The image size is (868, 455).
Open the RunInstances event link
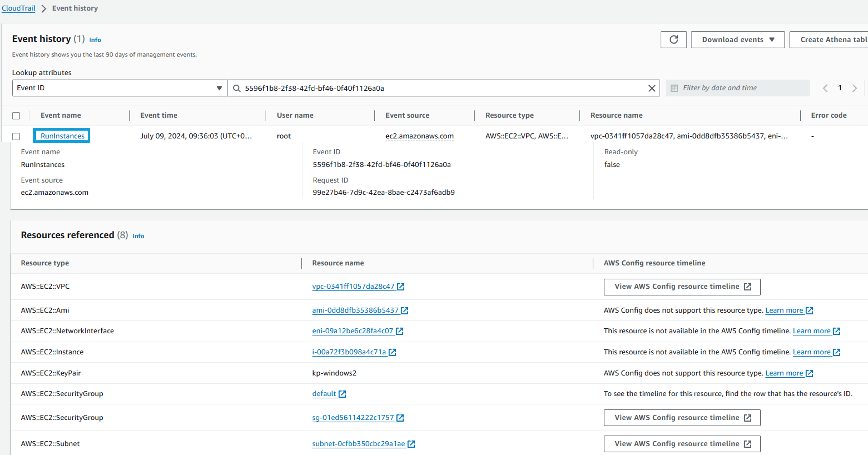[x=62, y=136]
